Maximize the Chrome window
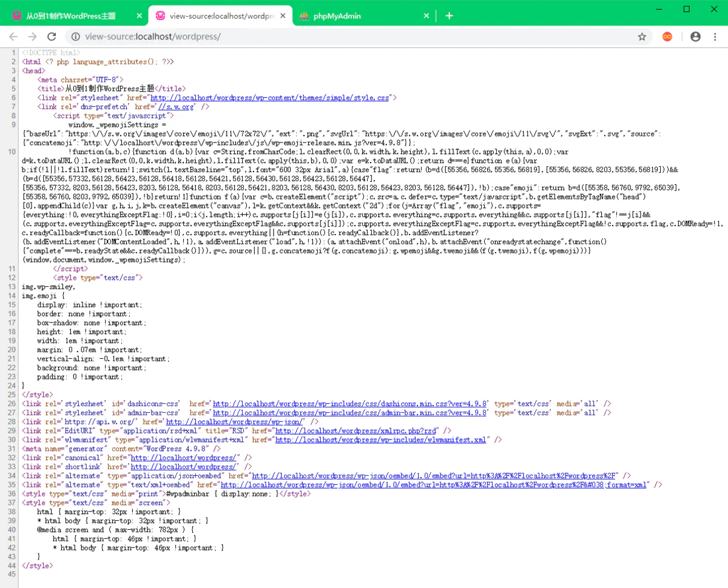 coord(687,8)
